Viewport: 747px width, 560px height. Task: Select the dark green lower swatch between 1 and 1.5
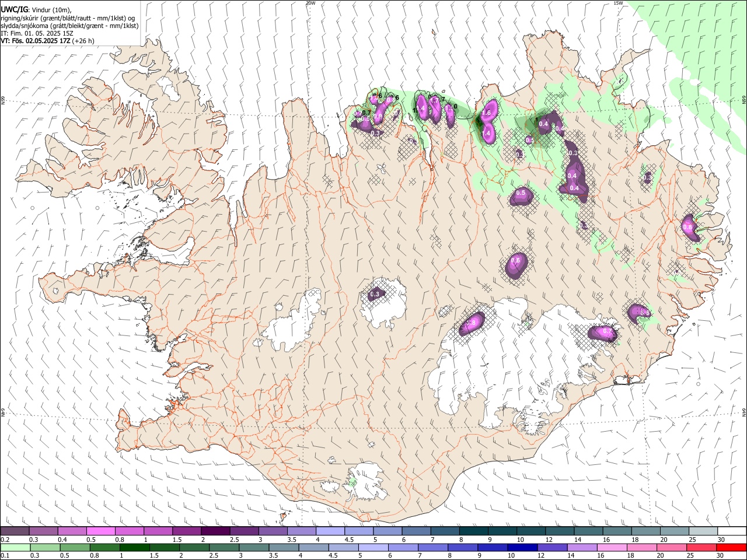point(134,547)
